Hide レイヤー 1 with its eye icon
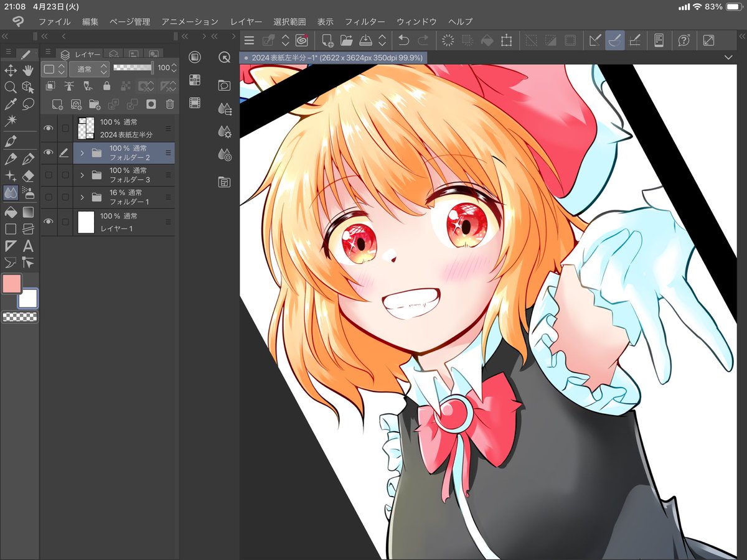The image size is (747, 560). pos(49,222)
